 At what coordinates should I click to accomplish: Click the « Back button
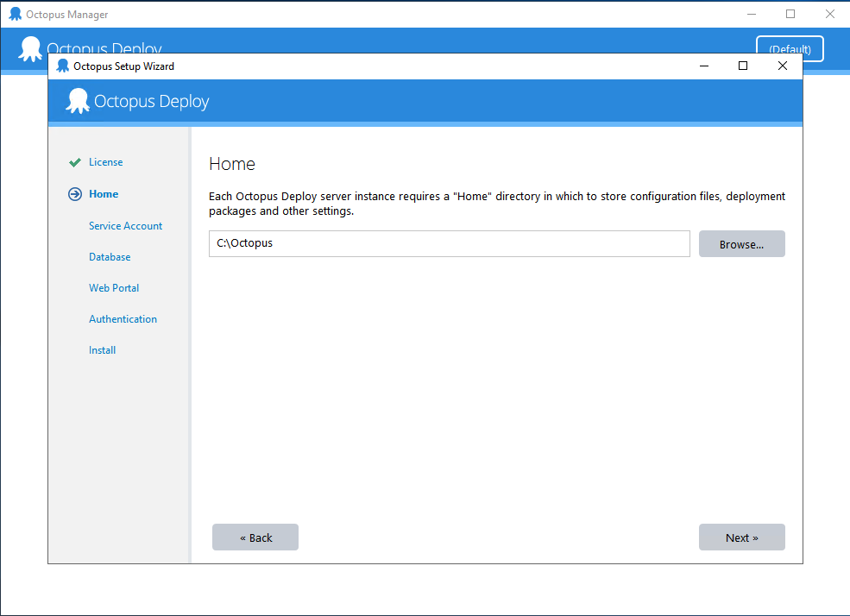255,537
